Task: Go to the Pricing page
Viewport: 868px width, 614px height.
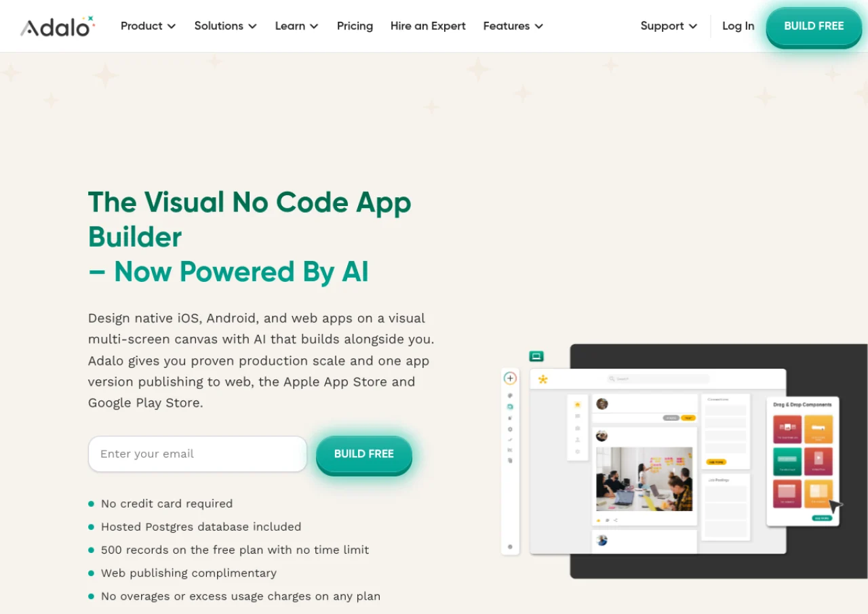Action: click(355, 26)
